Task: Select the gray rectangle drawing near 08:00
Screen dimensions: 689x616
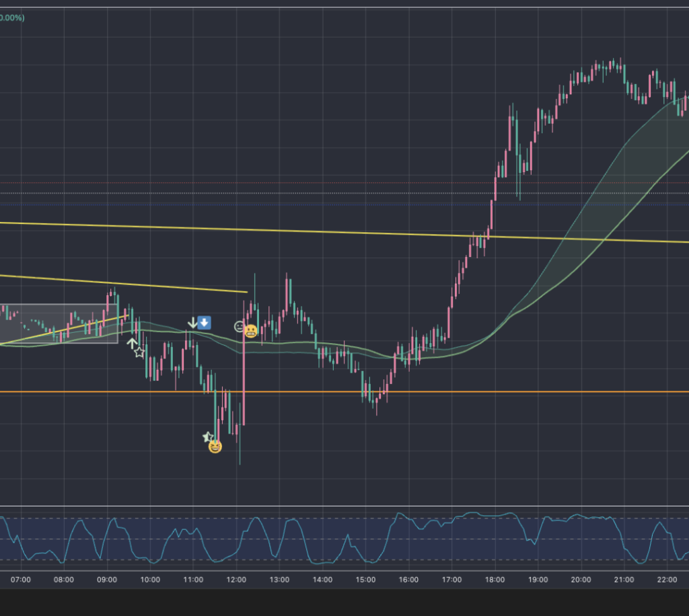Action: tap(61, 306)
